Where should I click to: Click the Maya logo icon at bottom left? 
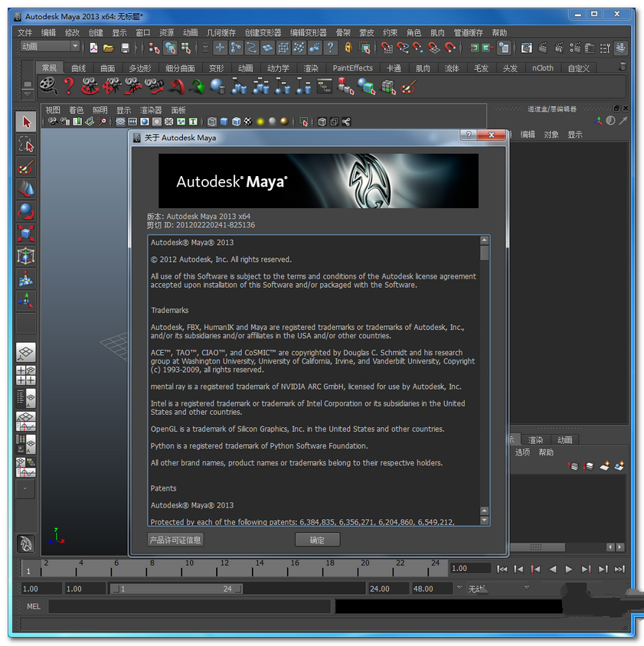[x=26, y=543]
